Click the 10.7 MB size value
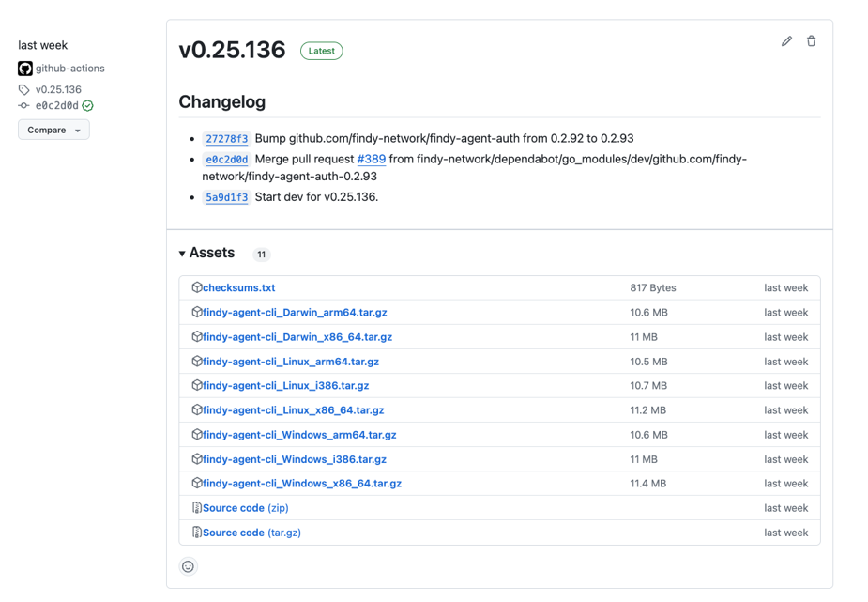Screen dimensions: 868x602 [x=648, y=385]
